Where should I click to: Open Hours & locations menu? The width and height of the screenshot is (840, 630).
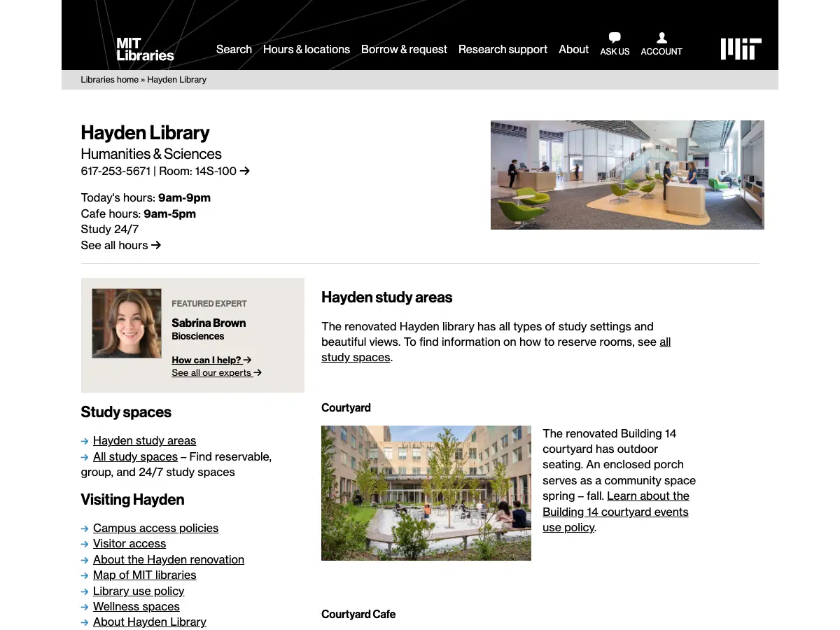(x=307, y=49)
